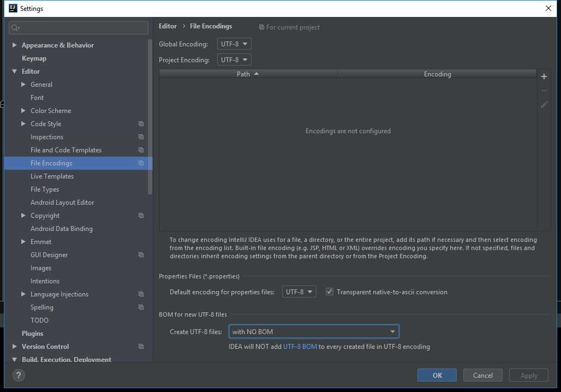
Task: Click project-level icon beside Language Injections
Action: pyautogui.click(x=141, y=294)
